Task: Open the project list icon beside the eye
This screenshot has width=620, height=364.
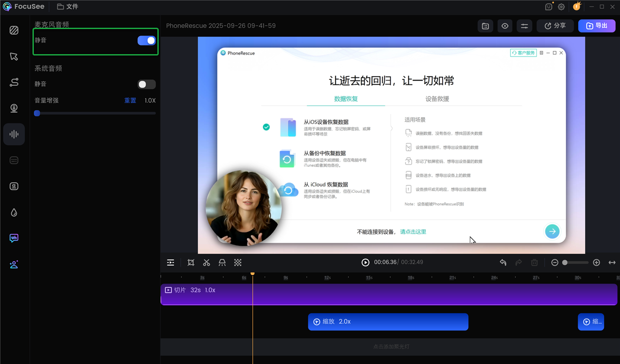Action: (486, 26)
